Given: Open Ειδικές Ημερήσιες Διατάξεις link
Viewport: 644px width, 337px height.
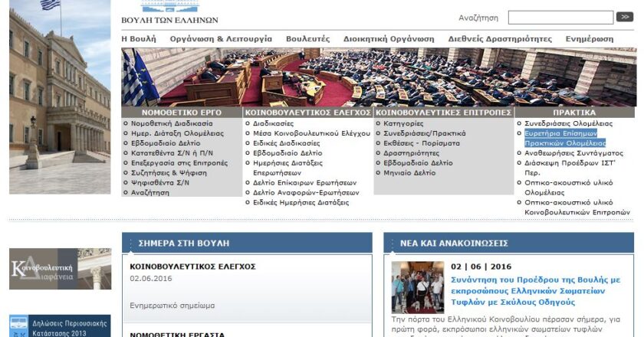Looking at the screenshot, I should click(x=301, y=202).
